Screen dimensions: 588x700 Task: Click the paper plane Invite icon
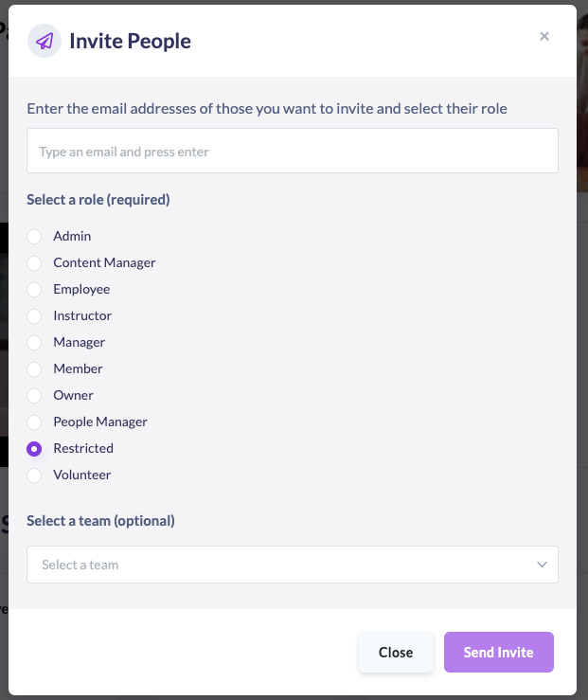[x=44, y=41]
